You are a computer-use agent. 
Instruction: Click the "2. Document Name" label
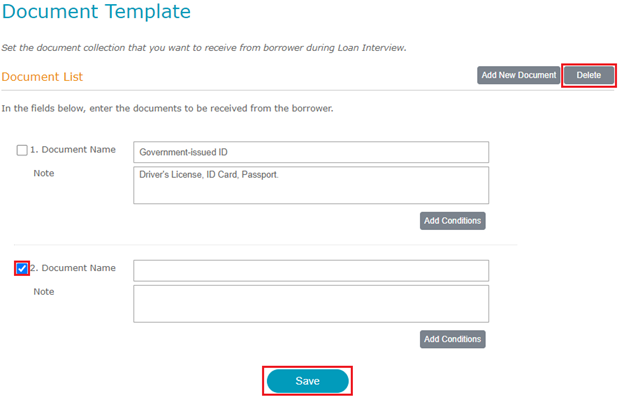click(x=73, y=268)
